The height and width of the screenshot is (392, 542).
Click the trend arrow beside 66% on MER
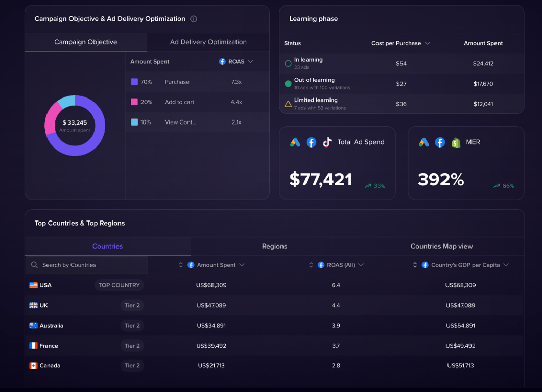coord(497,186)
